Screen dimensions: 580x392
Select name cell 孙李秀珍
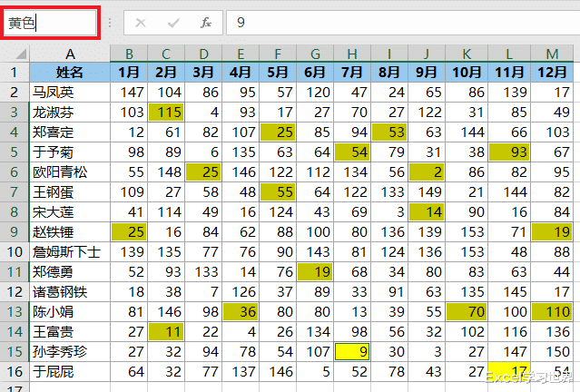pyautogui.click(x=70, y=352)
